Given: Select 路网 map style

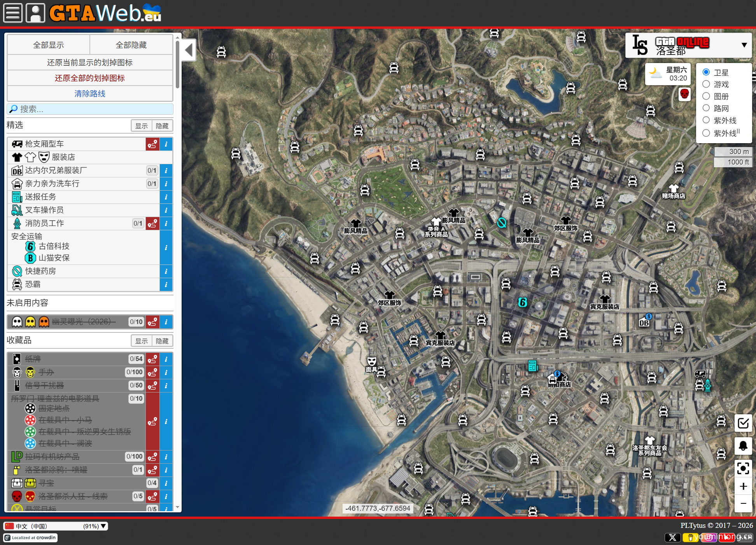Looking at the screenshot, I should pos(706,108).
